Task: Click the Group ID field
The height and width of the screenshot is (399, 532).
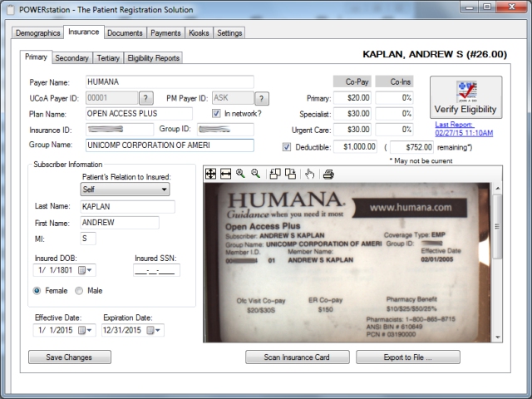Action: pyautogui.click(x=225, y=130)
